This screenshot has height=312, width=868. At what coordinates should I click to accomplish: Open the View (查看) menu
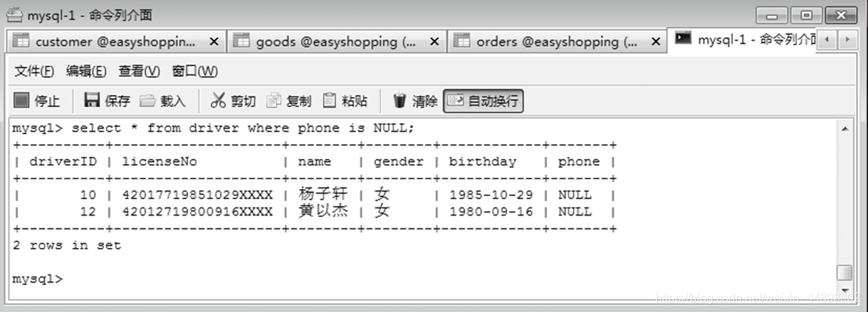(139, 72)
